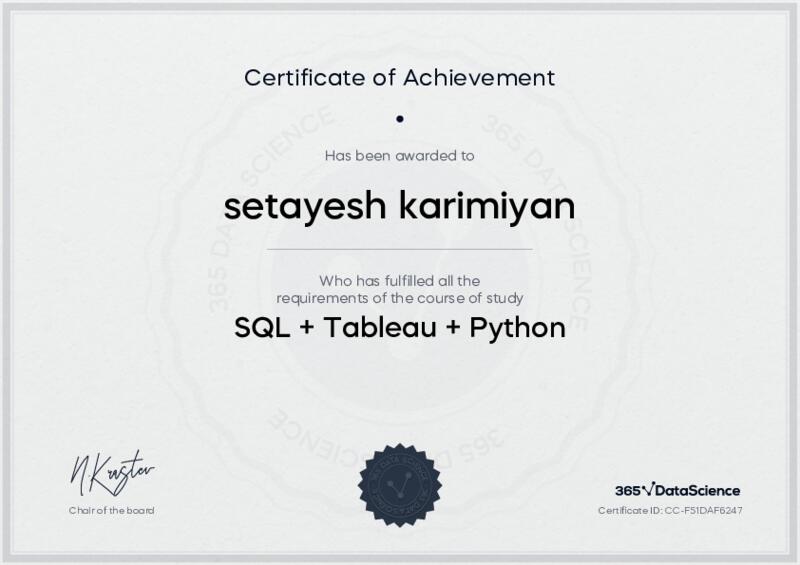This screenshot has width=800, height=565.
Task: Click the "Chair of the board" label
Action: click(x=112, y=511)
